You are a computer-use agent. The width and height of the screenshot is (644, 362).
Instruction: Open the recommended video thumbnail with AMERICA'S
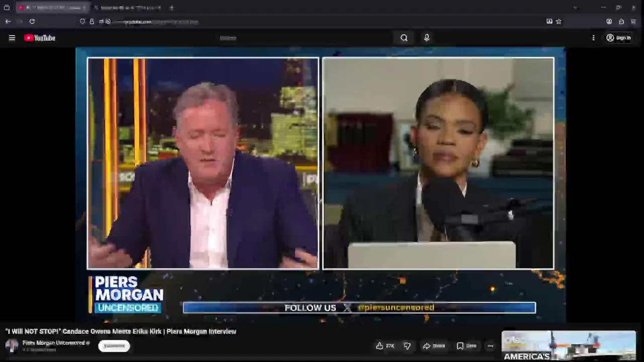point(569,346)
